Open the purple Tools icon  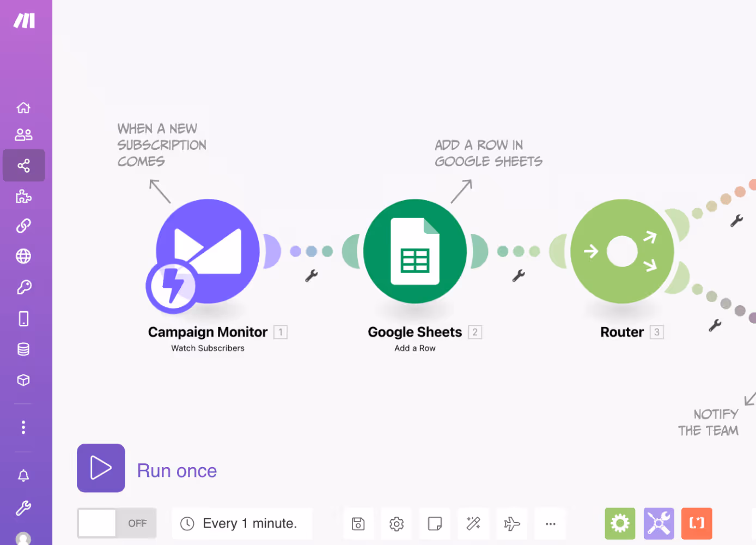click(x=659, y=524)
